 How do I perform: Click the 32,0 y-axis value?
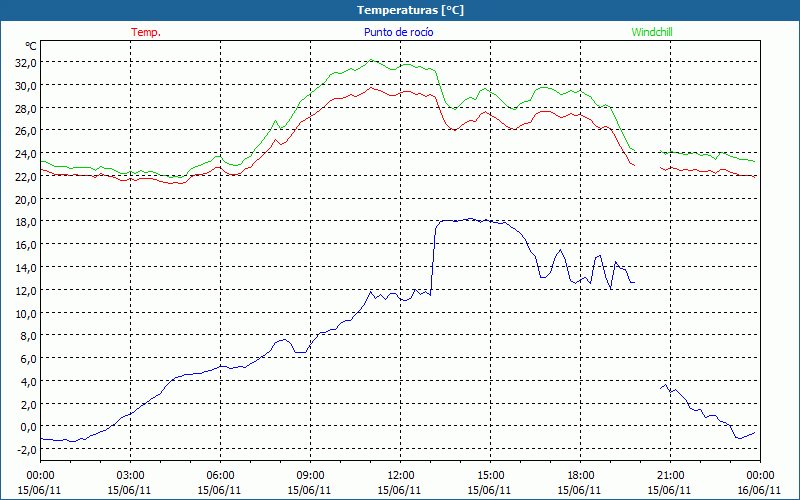pyautogui.click(x=26, y=63)
